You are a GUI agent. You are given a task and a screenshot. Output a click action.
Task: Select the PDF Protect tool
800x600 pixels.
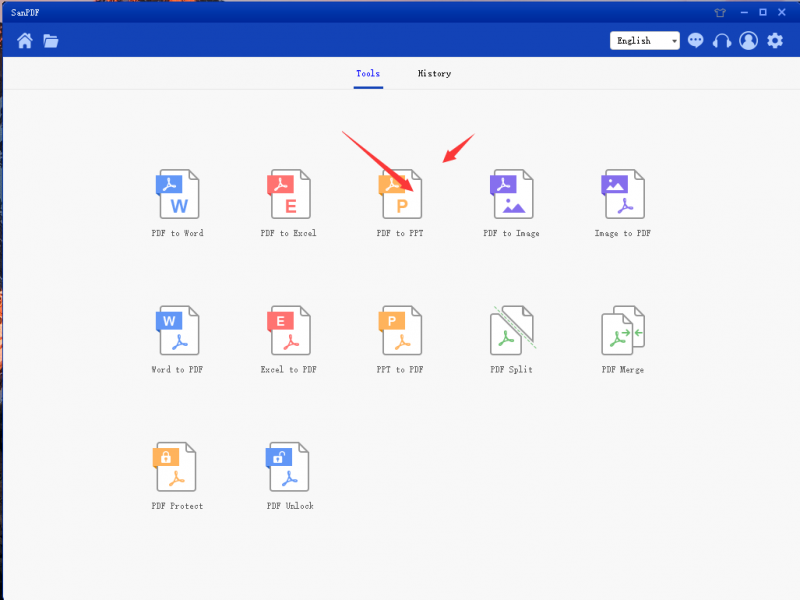[178, 467]
